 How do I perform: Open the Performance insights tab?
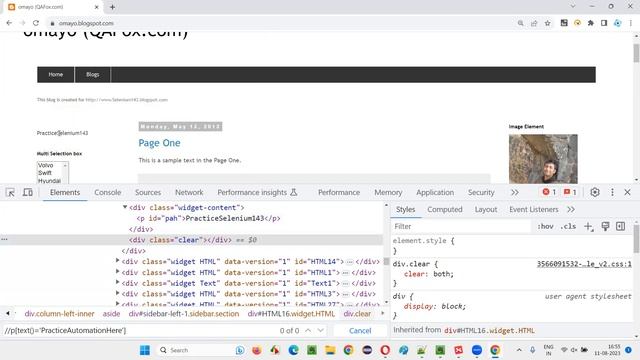point(257,192)
